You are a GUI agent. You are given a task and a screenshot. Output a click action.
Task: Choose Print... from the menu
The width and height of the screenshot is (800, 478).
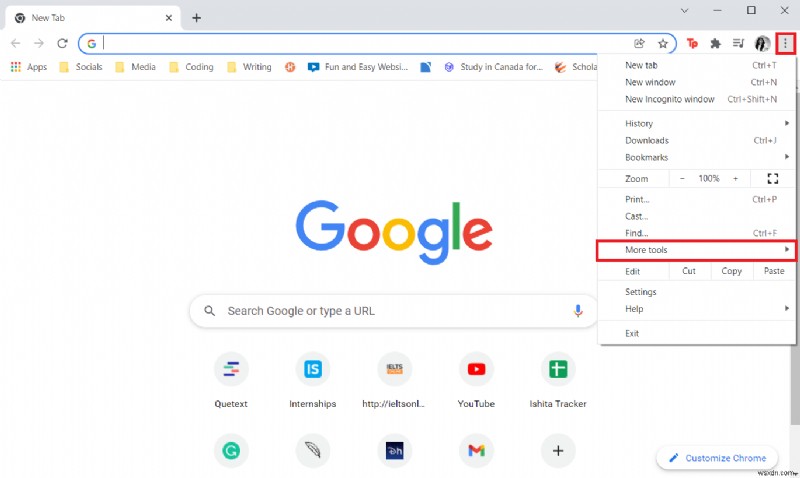[x=696, y=199]
